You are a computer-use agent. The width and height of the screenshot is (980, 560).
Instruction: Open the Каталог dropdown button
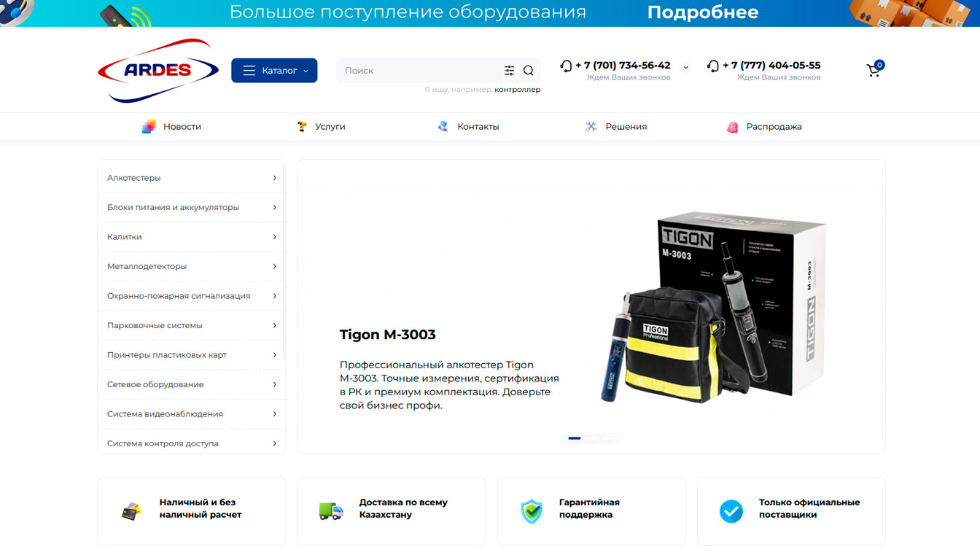click(x=274, y=71)
